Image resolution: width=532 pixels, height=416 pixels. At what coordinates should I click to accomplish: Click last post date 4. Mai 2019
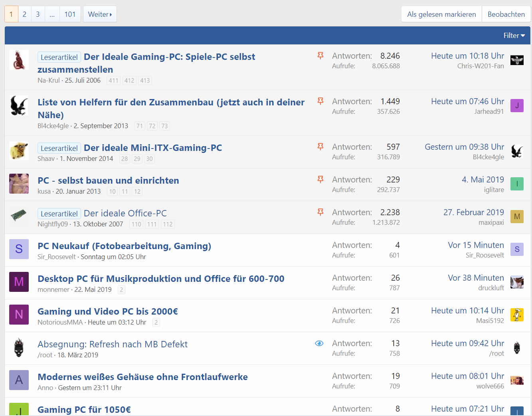click(x=483, y=180)
